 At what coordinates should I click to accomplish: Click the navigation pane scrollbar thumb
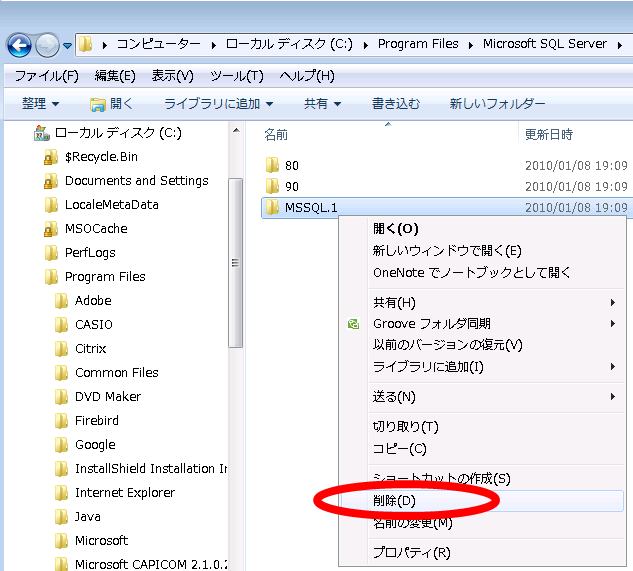235,263
